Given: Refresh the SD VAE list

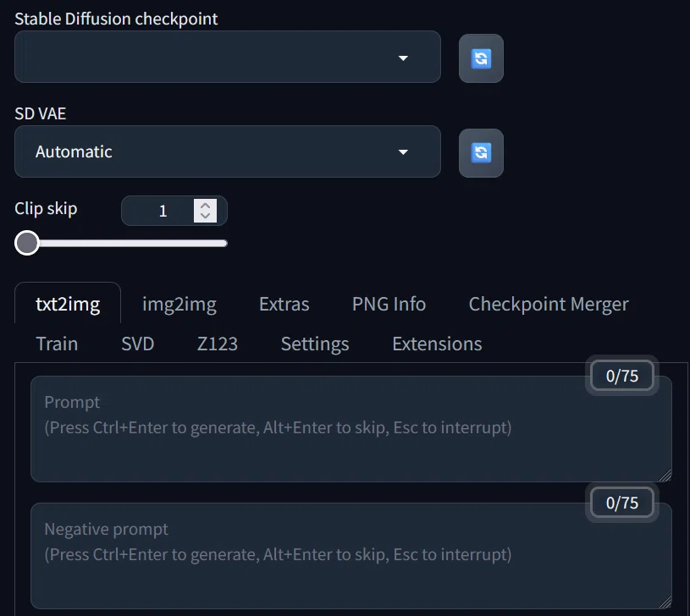Looking at the screenshot, I should (x=481, y=152).
